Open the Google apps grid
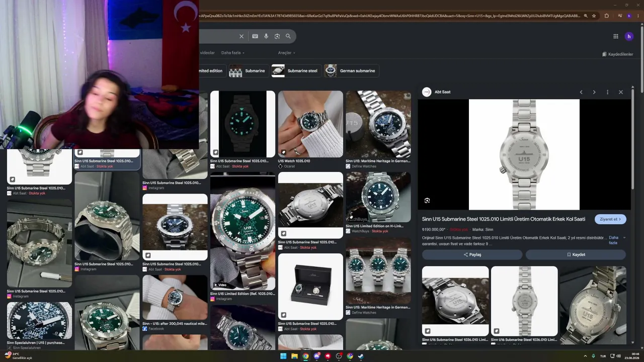Screen dimensions: 644x362 click(x=615, y=36)
